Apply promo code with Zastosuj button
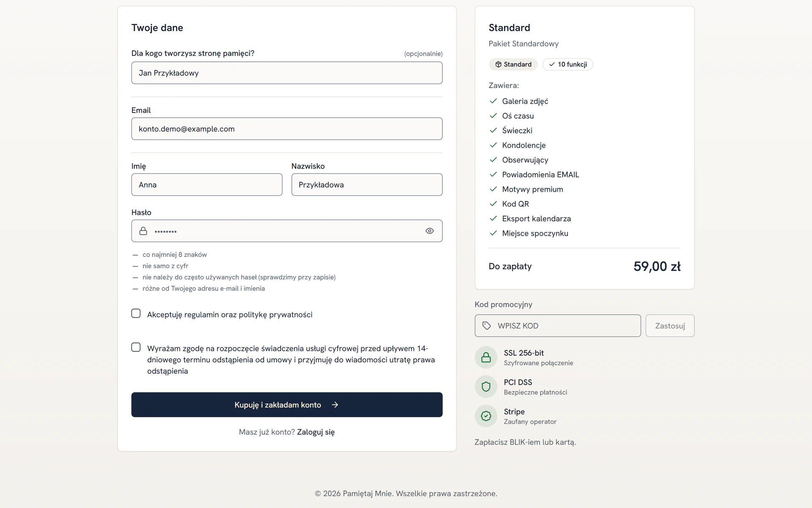The height and width of the screenshot is (508, 812). [x=670, y=326]
